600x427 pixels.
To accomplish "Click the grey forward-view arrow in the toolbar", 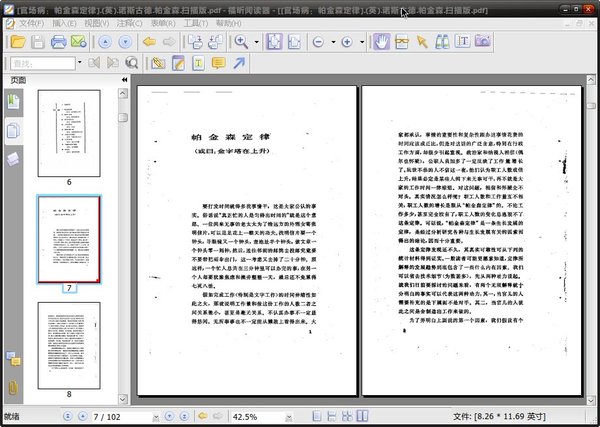I will click(x=169, y=41).
